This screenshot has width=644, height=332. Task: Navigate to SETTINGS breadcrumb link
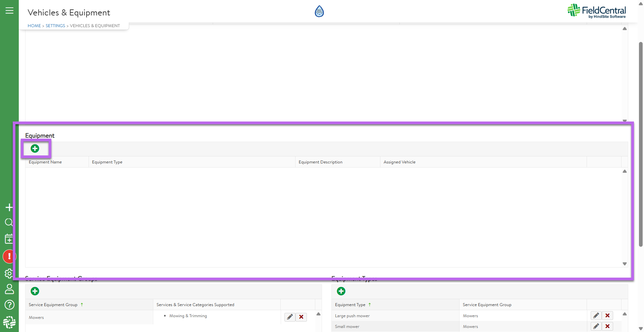(x=55, y=26)
